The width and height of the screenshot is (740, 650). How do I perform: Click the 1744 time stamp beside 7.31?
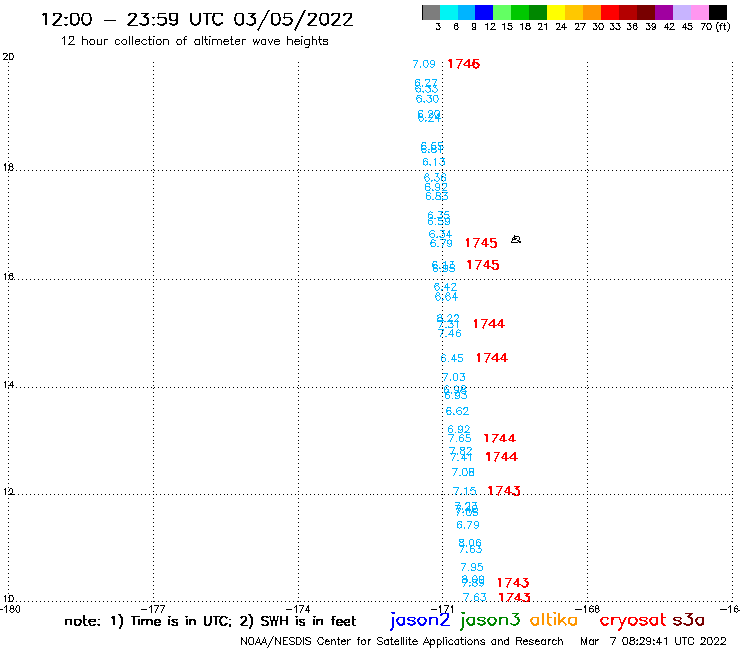[488, 324]
